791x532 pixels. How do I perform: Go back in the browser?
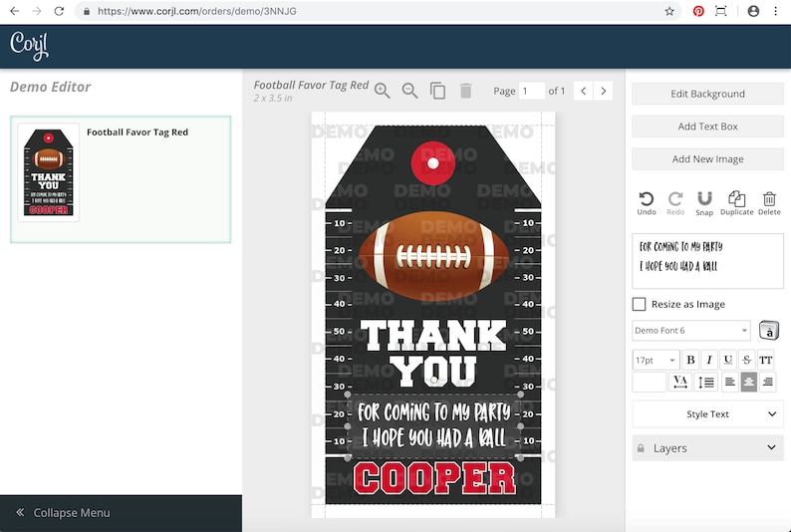tap(15, 11)
